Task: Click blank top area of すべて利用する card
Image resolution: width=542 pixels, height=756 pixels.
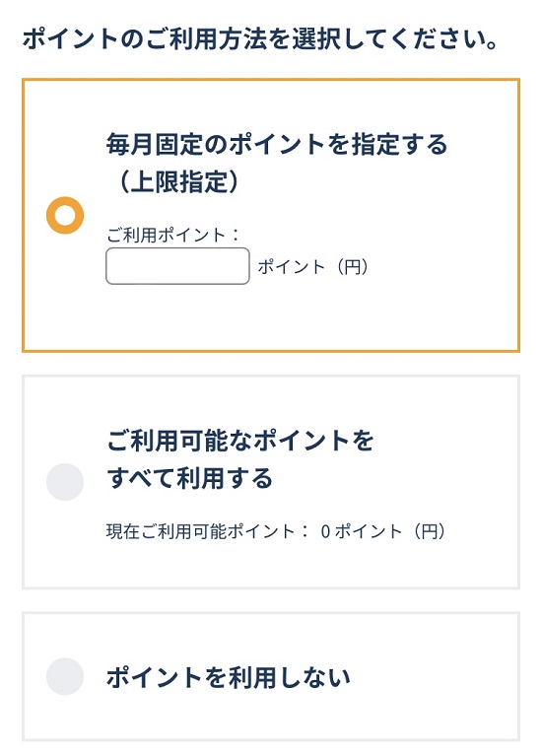Action: click(x=270, y=400)
